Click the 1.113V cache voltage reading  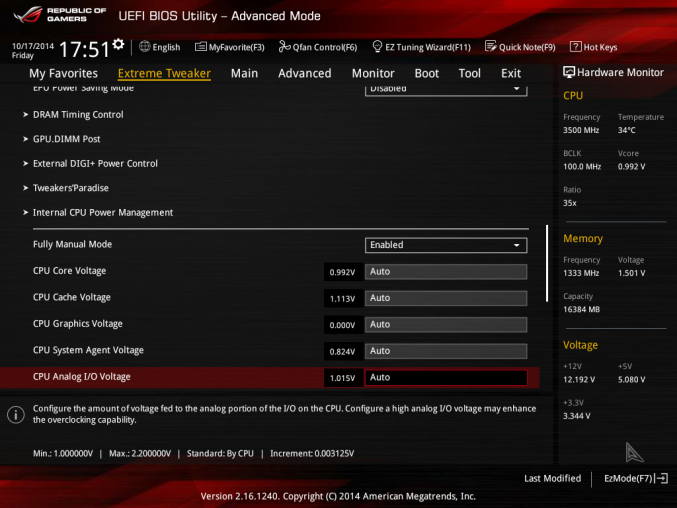(342, 299)
